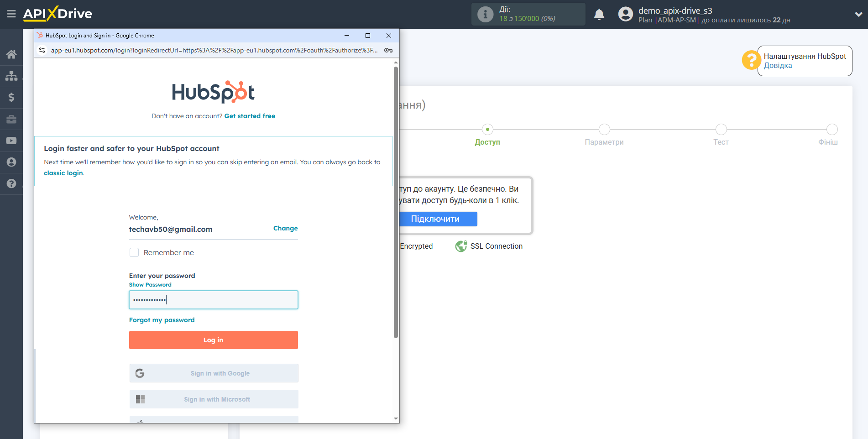Click the yellow help question icon
The width and height of the screenshot is (868, 439).
point(751,60)
